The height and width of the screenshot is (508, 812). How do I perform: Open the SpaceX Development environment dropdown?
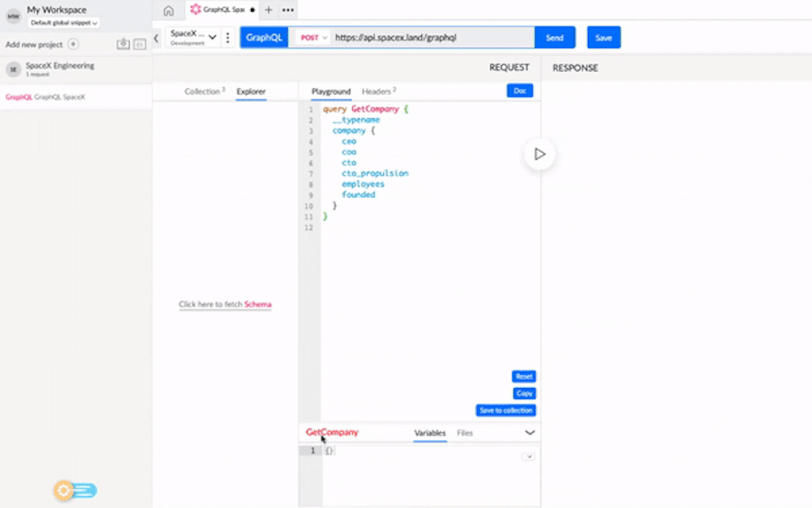click(194, 37)
